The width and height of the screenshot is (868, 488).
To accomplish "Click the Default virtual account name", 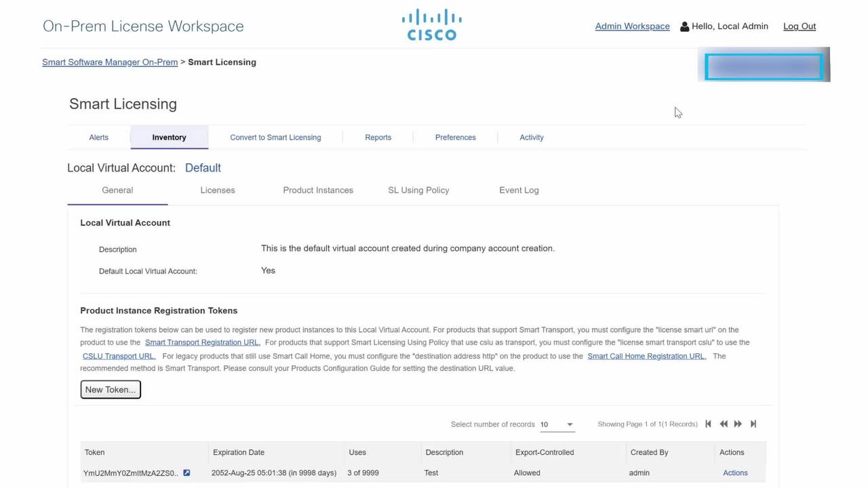I will [203, 168].
